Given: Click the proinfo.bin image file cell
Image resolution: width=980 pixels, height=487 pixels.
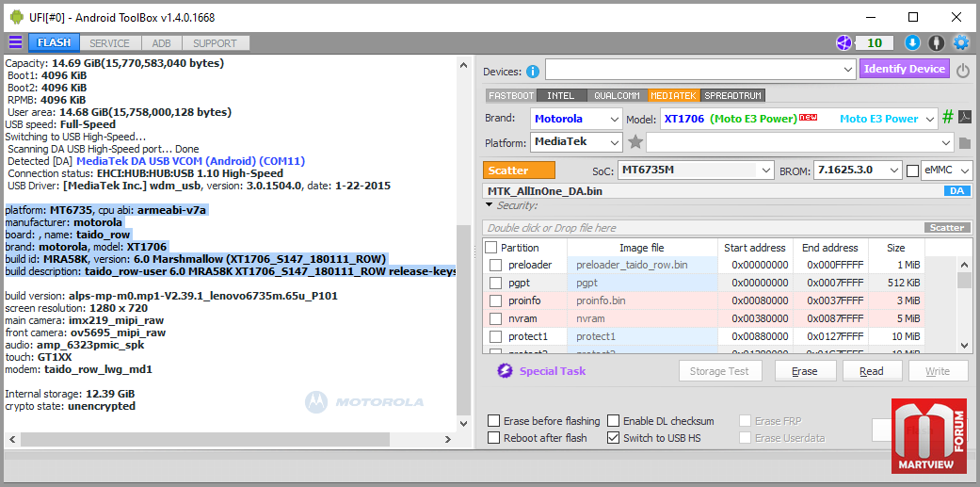Looking at the screenshot, I should (642, 300).
